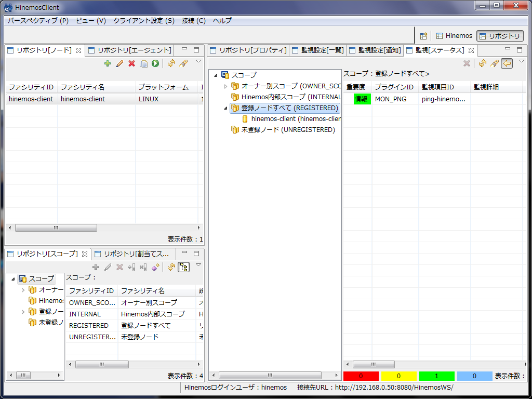Screen dimensions: 532x399
Task: Select the REGISTERED row in scope table
Action: click(x=135, y=326)
